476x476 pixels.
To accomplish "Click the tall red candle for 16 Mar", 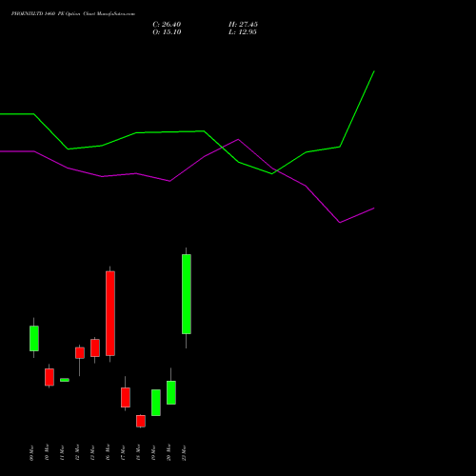I will pos(110,313).
